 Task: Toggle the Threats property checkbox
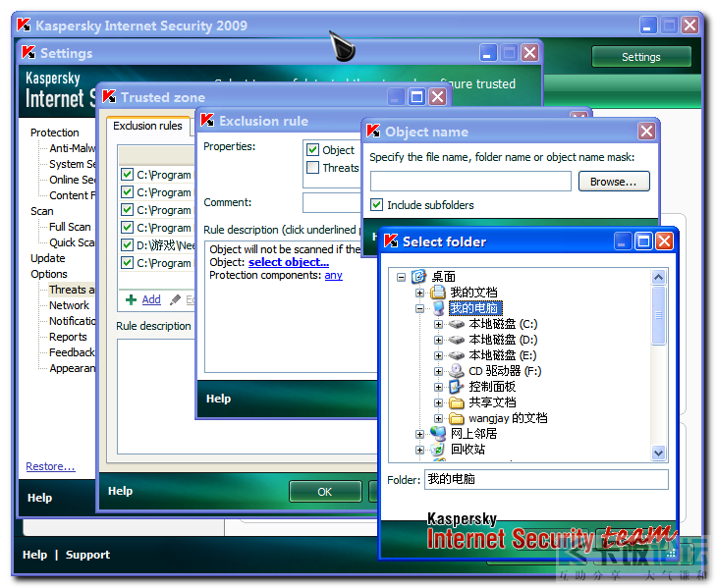pyautogui.click(x=312, y=167)
